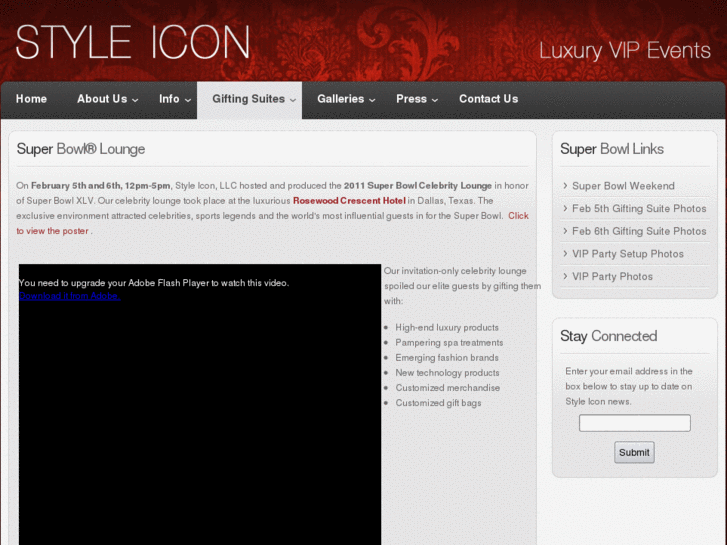Image resolution: width=727 pixels, height=545 pixels.
Task: Click the Customized merchandise item
Action: 447,388
